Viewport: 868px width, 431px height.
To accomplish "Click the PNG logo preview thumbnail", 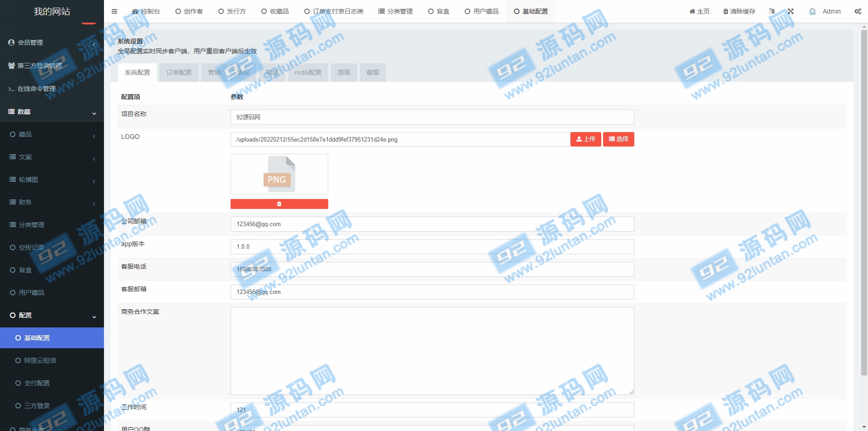I will [279, 174].
